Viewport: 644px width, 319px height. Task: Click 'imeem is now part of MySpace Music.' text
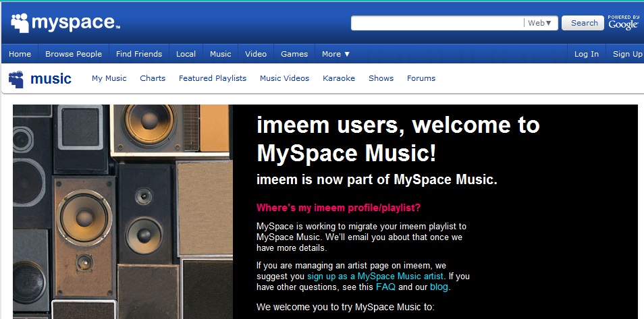(377, 179)
